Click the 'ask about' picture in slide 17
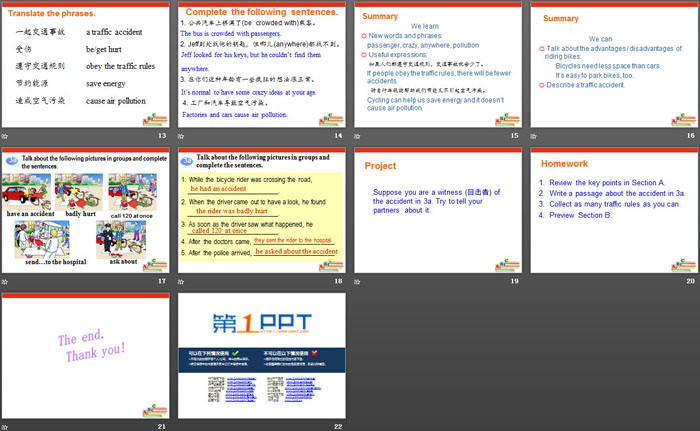 pos(118,239)
